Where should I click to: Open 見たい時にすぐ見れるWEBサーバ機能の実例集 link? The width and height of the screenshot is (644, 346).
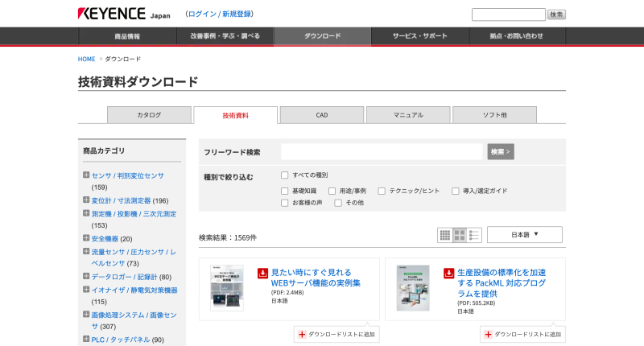[x=316, y=278]
